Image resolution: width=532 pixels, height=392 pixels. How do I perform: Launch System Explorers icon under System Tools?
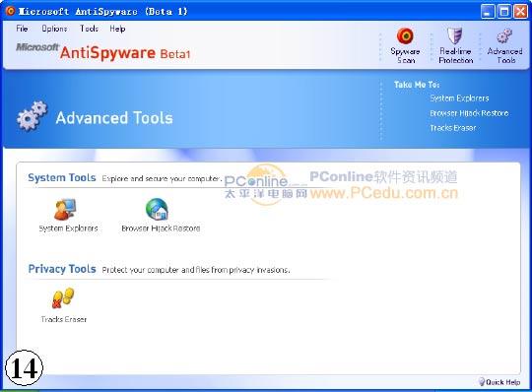coord(65,209)
